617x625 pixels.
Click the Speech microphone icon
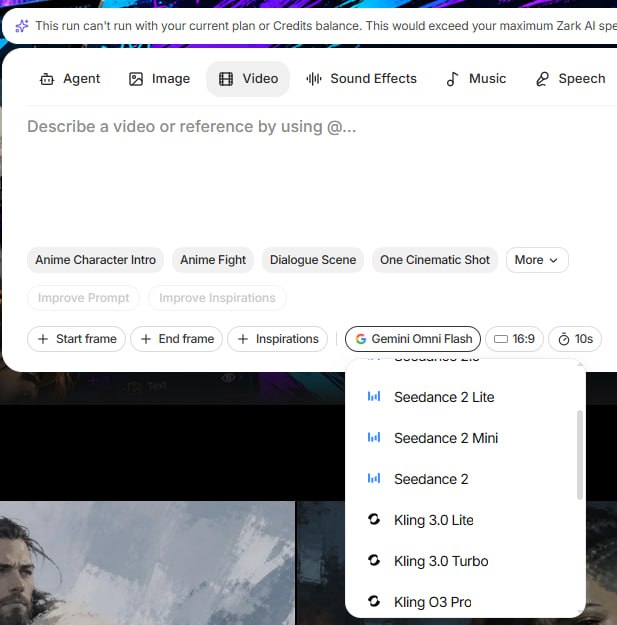click(x=542, y=79)
